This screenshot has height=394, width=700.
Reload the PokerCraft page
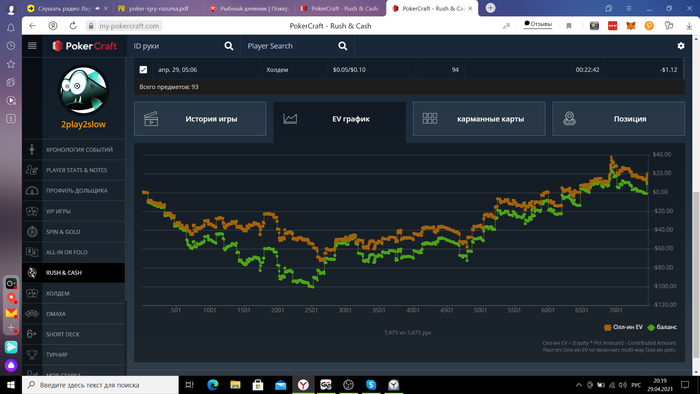coord(73,26)
